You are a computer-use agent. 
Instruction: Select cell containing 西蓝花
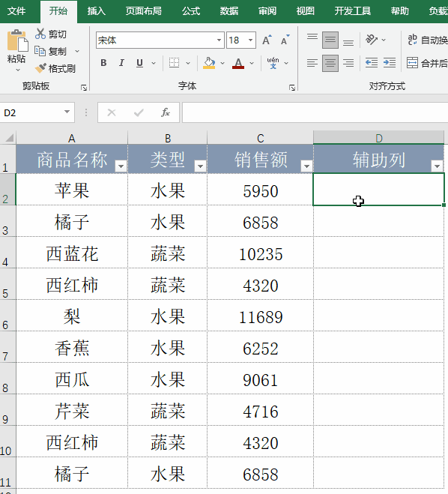(x=72, y=253)
